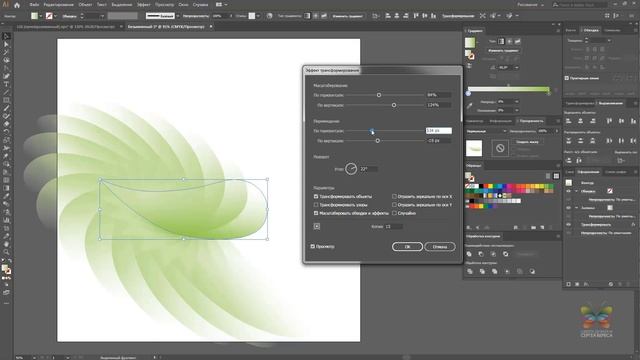This screenshot has height=360, width=640.
Task: Click the Copies input field
Action: (x=394, y=227)
